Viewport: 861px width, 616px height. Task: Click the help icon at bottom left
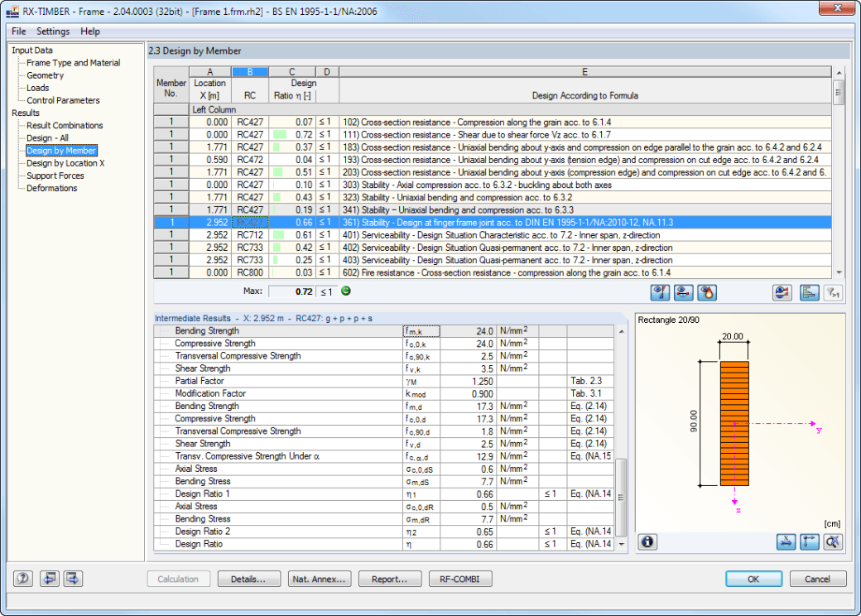pyautogui.click(x=23, y=579)
